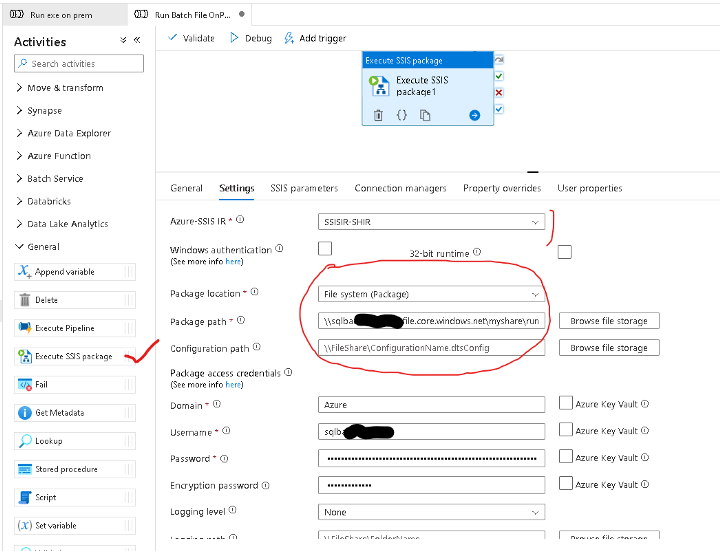720x551 pixels.
Task: Check Azure Key Vault box for Password
Action: pyautogui.click(x=566, y=457)
